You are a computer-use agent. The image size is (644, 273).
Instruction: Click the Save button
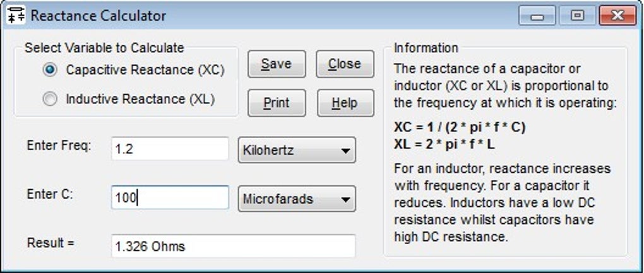[x=276, y=64]
